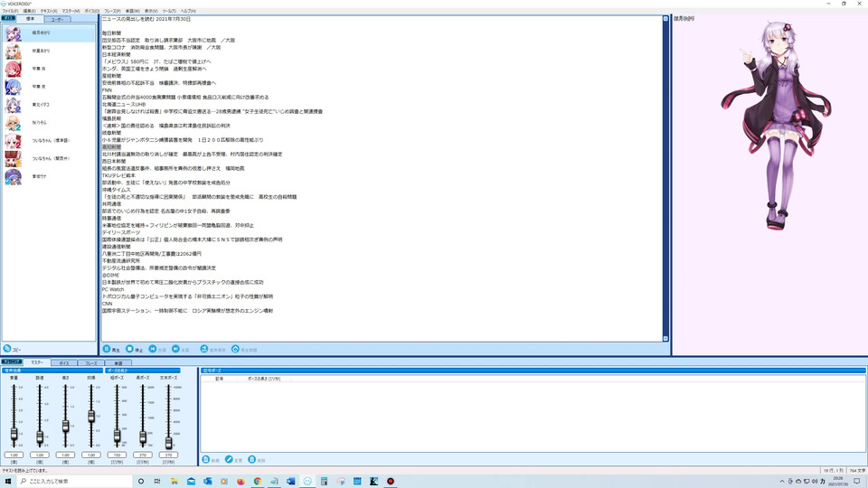
Task: Click the 文末ポーズ slider handle
Action: (169, 442)
